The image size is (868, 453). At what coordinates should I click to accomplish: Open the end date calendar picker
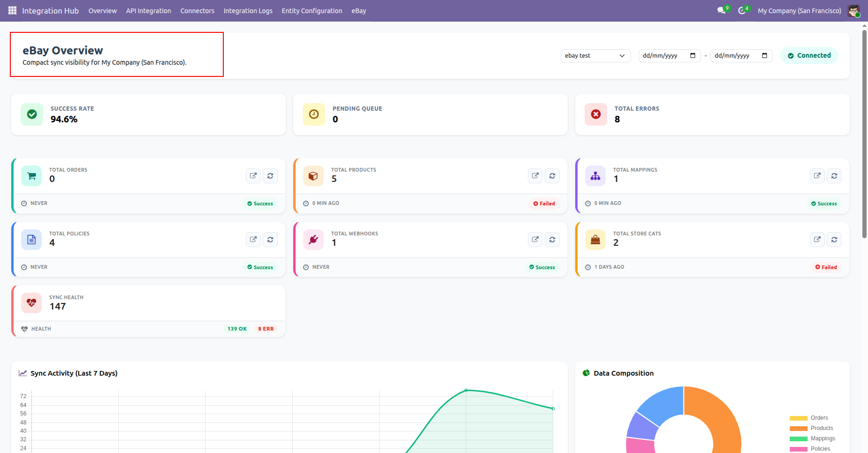pos(764,55)
